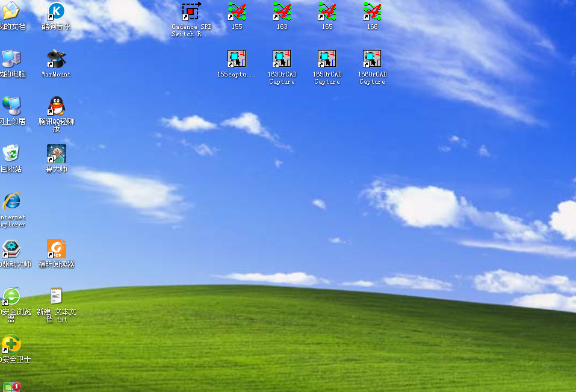
Task: Launch the 酷狗音乐 shortcut
Action: pyautogui.click(x=56, y=11)
